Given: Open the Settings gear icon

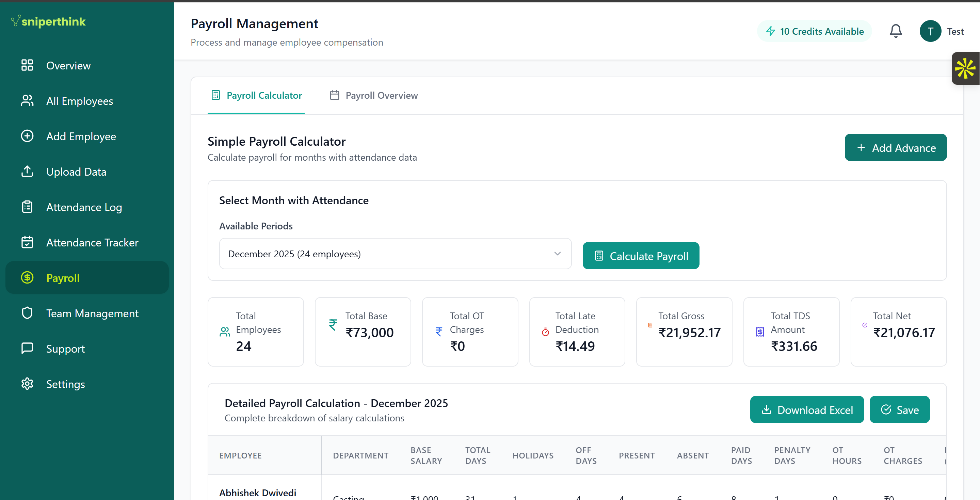Looking at the screenshot, I should point(27,384).
